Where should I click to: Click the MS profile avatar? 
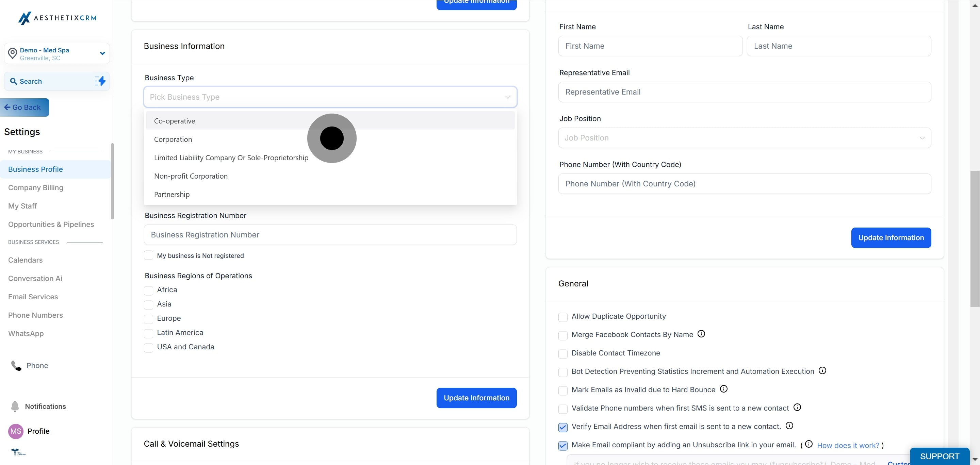pos(16,431)
